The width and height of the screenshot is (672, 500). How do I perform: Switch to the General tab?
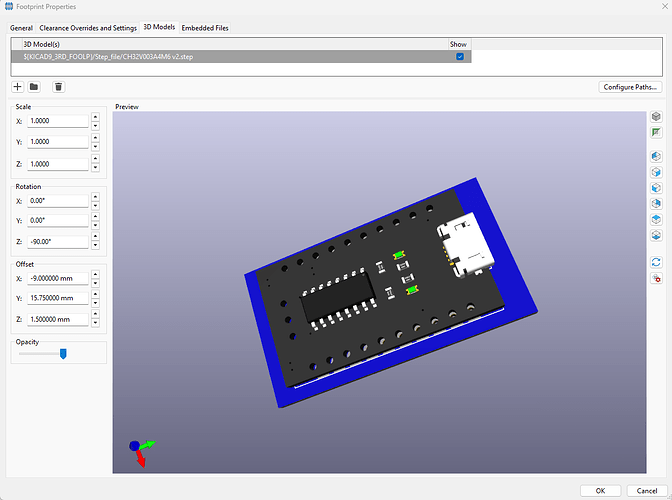tap(21, 28)
